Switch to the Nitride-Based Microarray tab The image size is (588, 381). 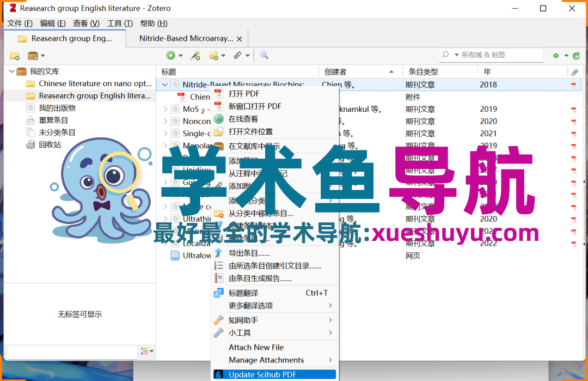[x=186, y=39]
